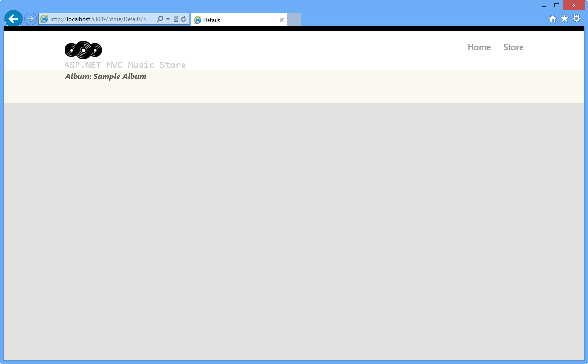588x364 pixels.
Task: Refresh the current page
Action: (183, 19)
